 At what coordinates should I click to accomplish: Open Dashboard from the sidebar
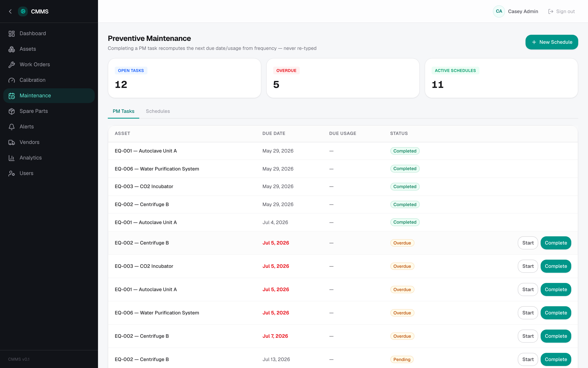coord(49,34)
